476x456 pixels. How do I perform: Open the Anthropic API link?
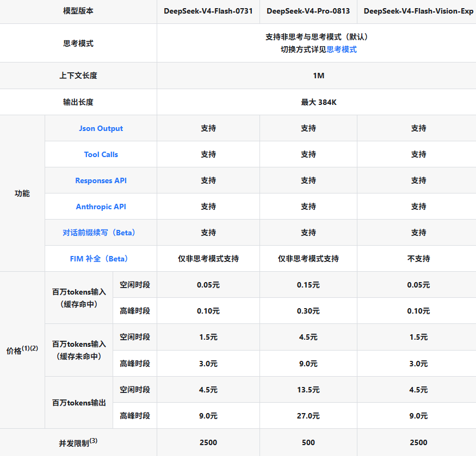[x=101, y=207]
